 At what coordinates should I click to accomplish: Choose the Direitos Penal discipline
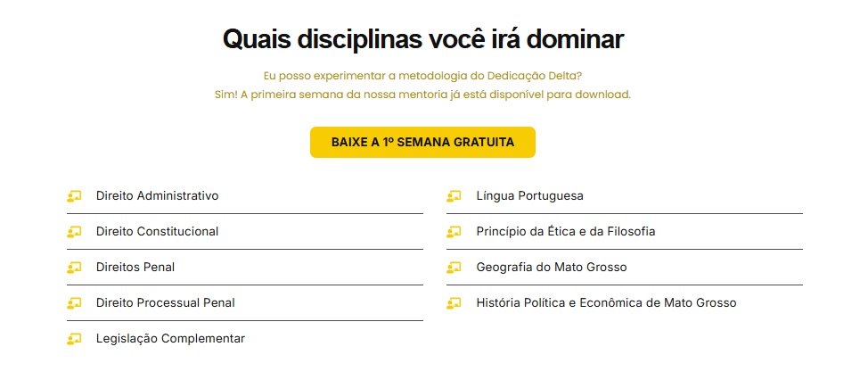[135, 268]
